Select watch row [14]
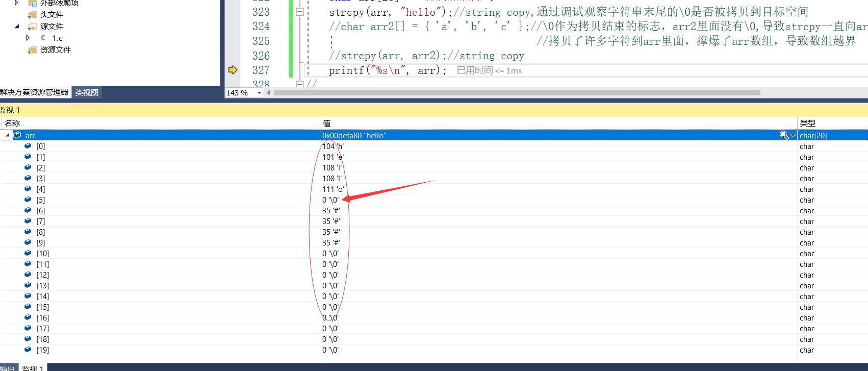The height and width of the screenshot is (371, 868). click(x=434, y=296)
